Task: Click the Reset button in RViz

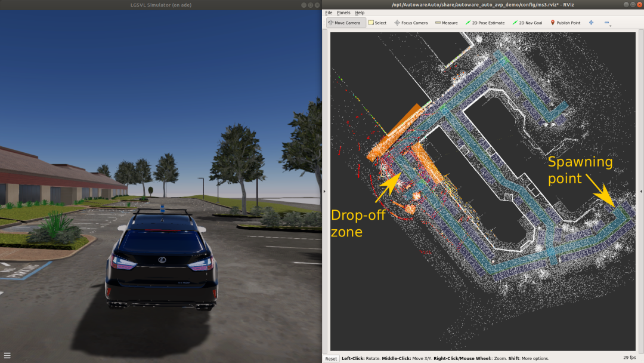Action: [x=331, y=358]
